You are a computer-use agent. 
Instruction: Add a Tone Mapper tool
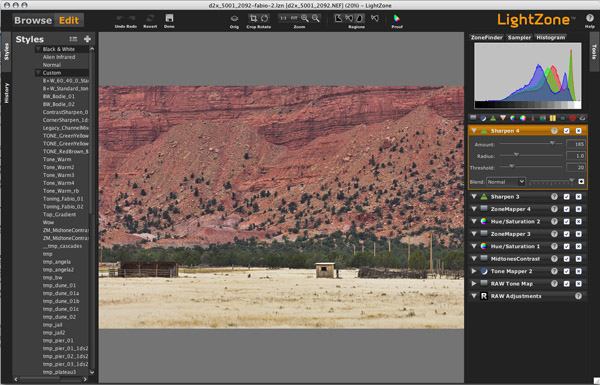coord(483,118)
